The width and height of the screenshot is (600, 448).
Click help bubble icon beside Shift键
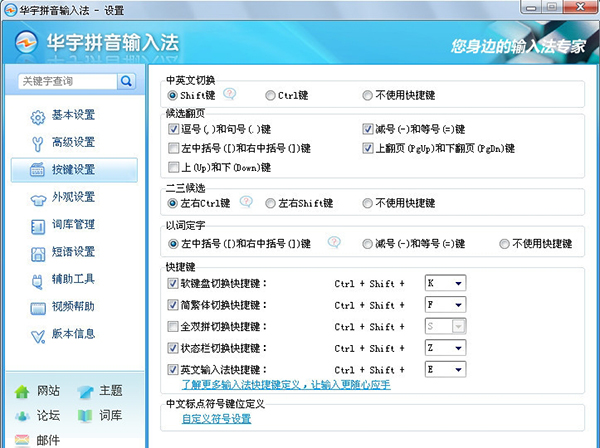(230, 94)
